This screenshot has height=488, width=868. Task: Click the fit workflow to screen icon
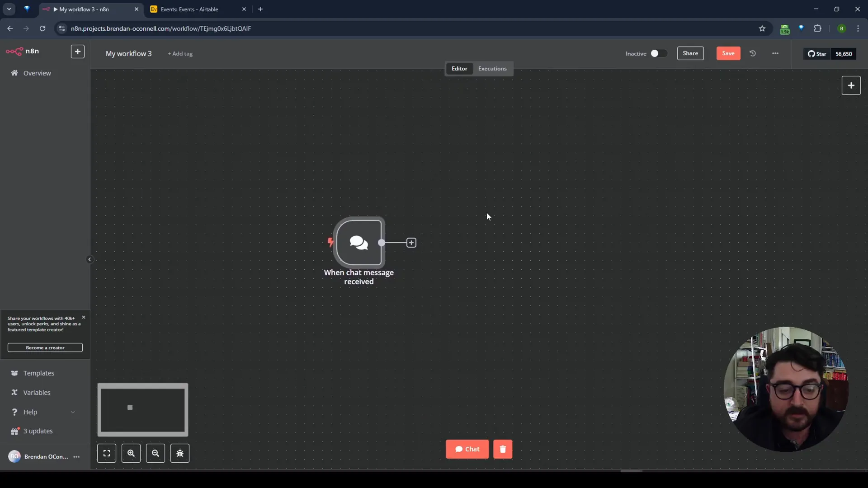point(106,453)
